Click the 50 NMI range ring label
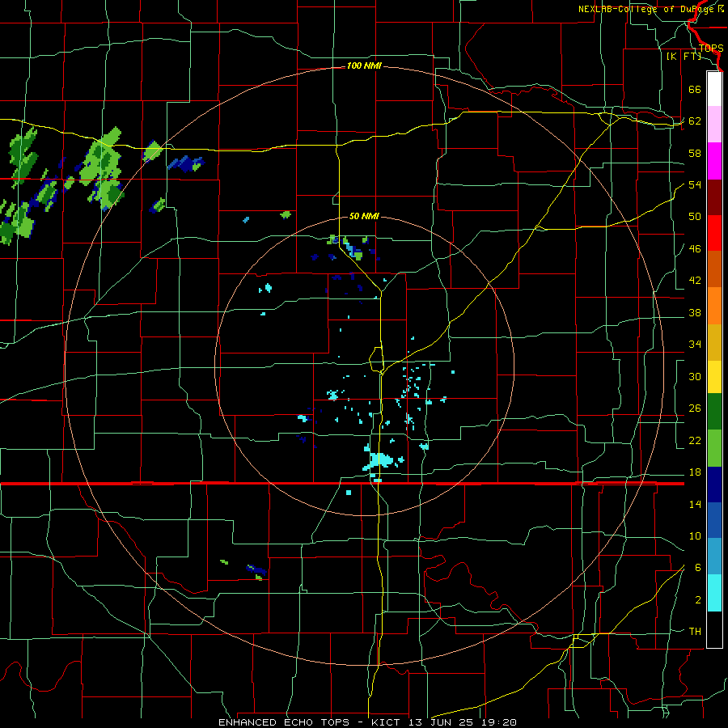 pos(364,216)
